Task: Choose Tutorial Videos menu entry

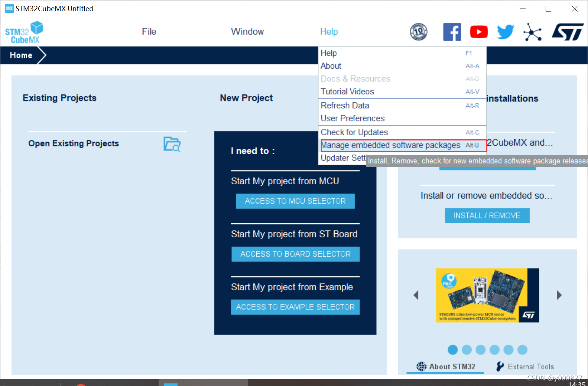Action: coord(402,92)
